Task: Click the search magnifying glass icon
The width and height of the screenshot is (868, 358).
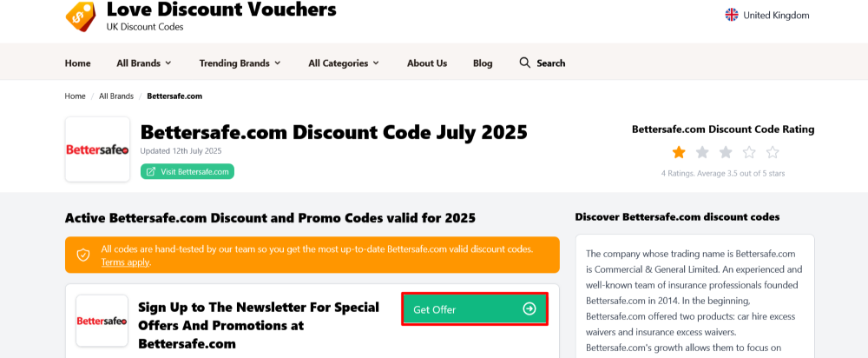Action: pos(524,63)
